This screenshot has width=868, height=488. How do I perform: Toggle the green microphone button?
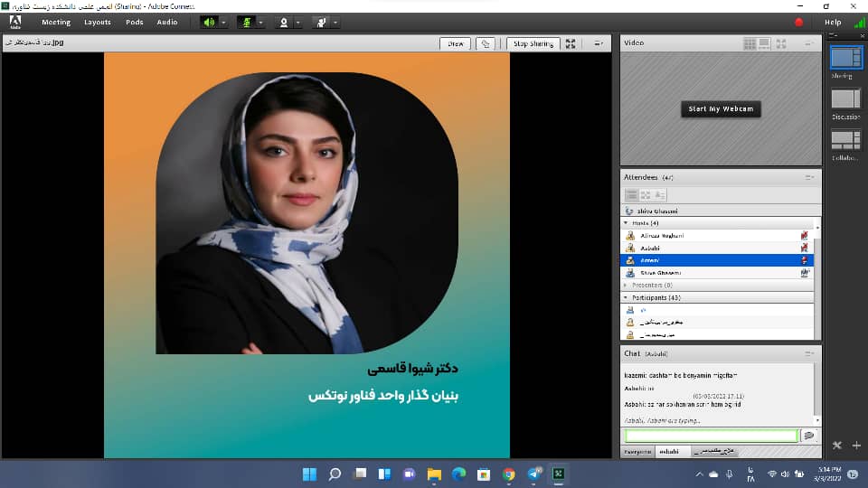point(245,22)
